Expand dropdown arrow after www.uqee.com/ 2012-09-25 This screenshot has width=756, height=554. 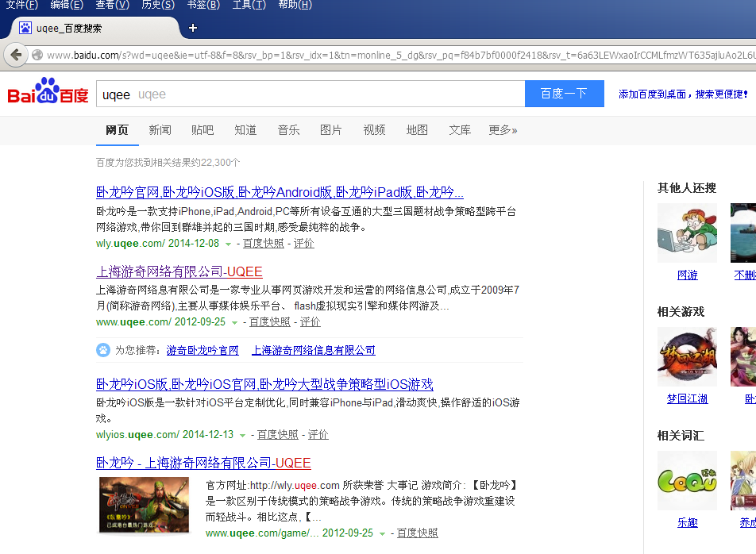(235, 323)
